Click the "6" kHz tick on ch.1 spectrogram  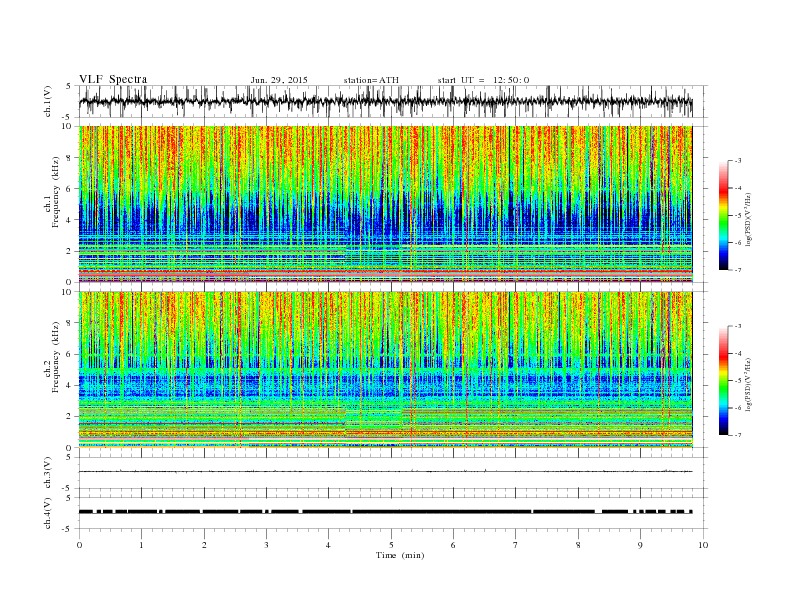point(70,189)
